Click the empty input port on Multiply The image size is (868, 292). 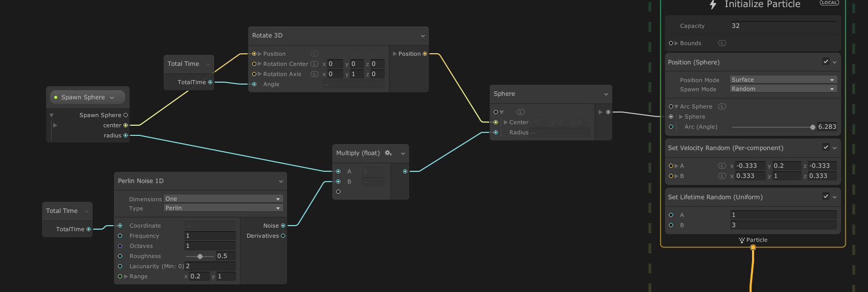click(338, 192)
